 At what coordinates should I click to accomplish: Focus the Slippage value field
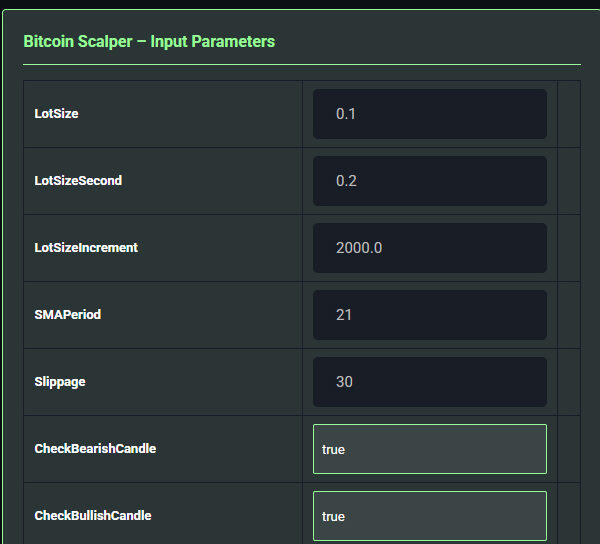(x=429, y=382)
